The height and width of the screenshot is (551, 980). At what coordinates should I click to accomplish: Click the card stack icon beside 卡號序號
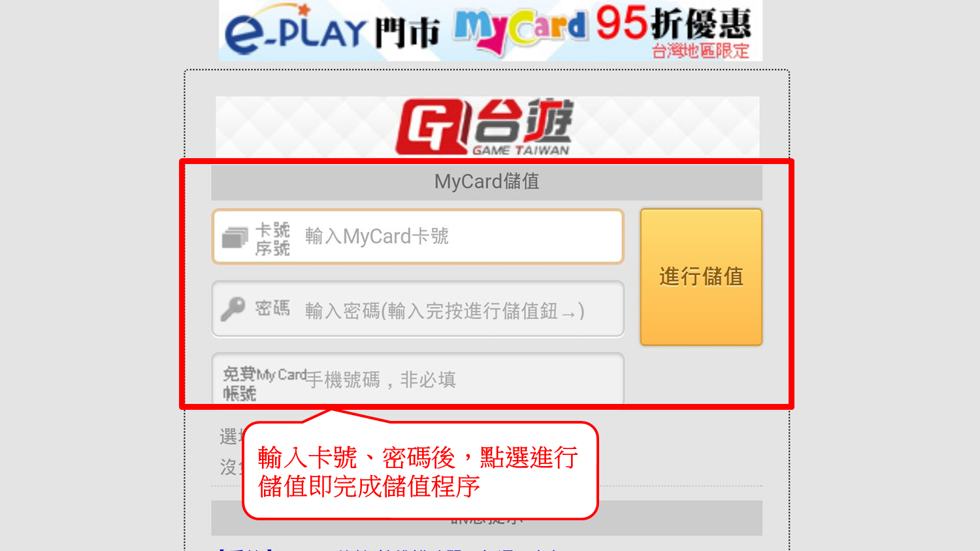[x=235, y=237]
